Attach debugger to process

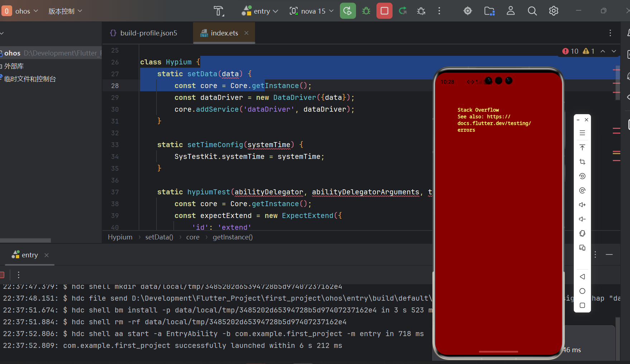coord(421,11)
